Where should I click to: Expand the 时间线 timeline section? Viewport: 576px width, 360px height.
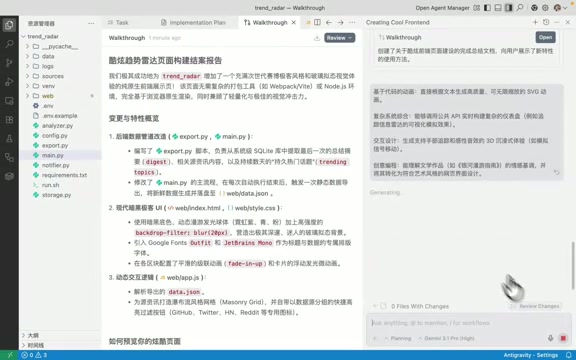coord(60,345)
